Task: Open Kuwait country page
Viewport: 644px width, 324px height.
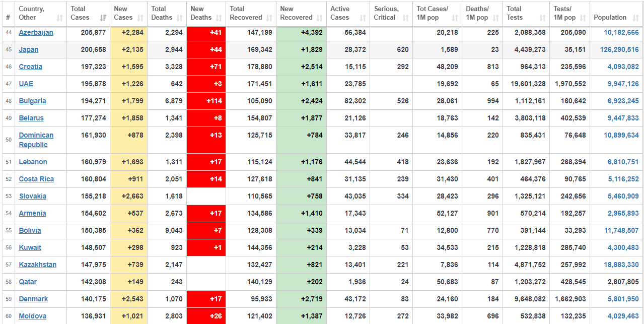Action: click(x=30, y=247)
